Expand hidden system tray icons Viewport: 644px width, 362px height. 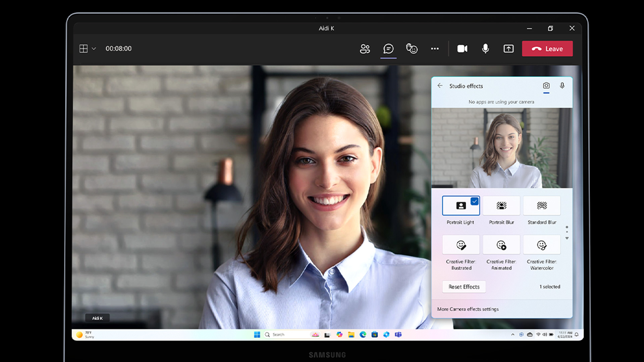513,335
